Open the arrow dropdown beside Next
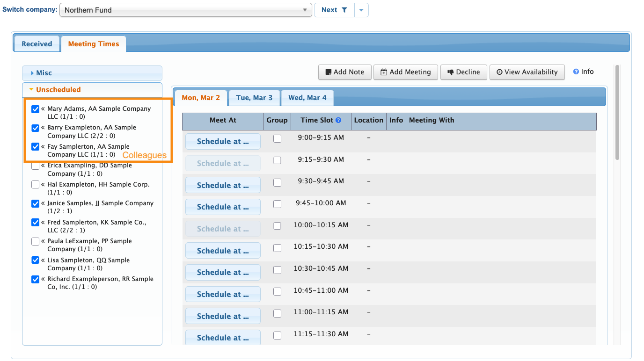The width and height of the screenshot is (644, 361). pyautogui.click(x=361, y=10)
